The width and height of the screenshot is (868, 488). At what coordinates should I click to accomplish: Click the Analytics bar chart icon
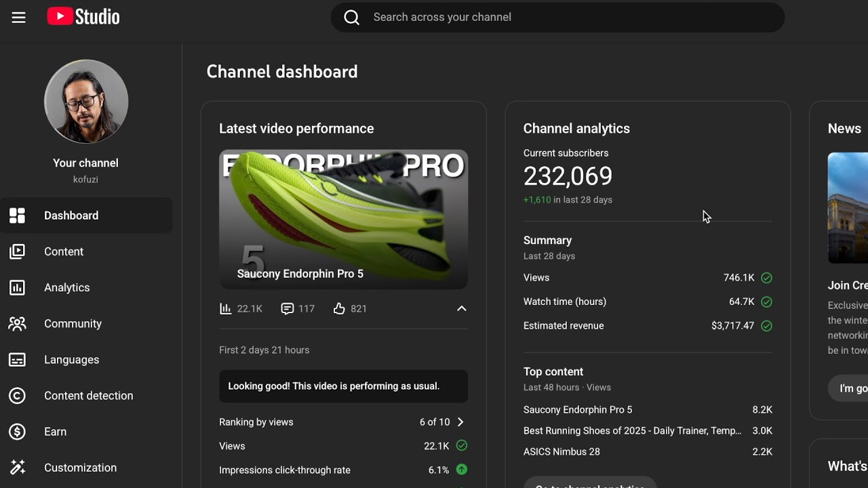tap(18, 287)
